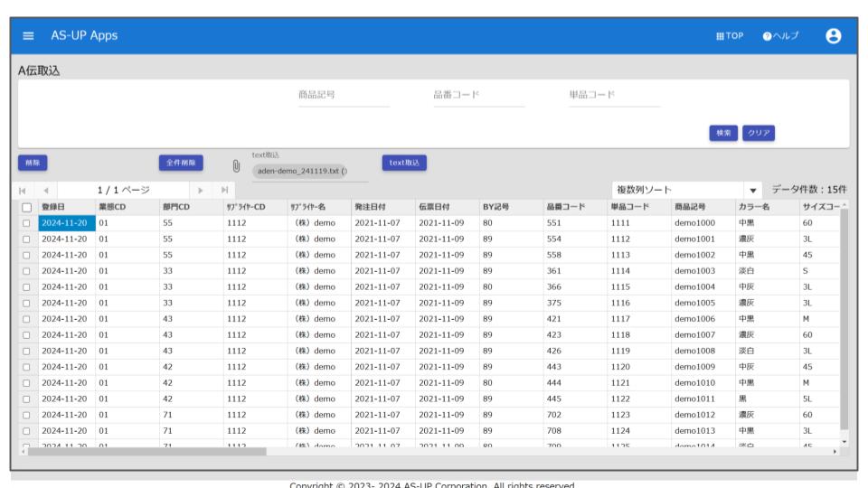Navigate to TOP menu

tap(730, 36)
